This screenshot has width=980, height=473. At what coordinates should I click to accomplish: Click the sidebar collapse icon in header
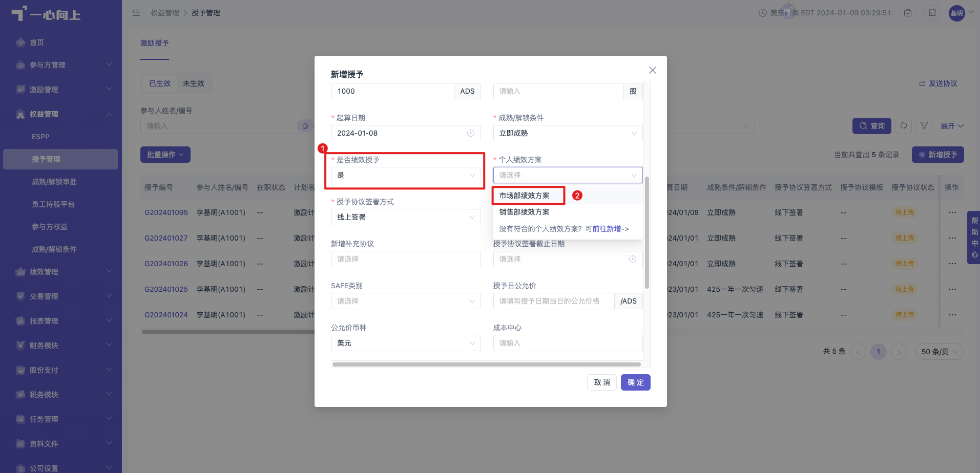tap(136, 13)
